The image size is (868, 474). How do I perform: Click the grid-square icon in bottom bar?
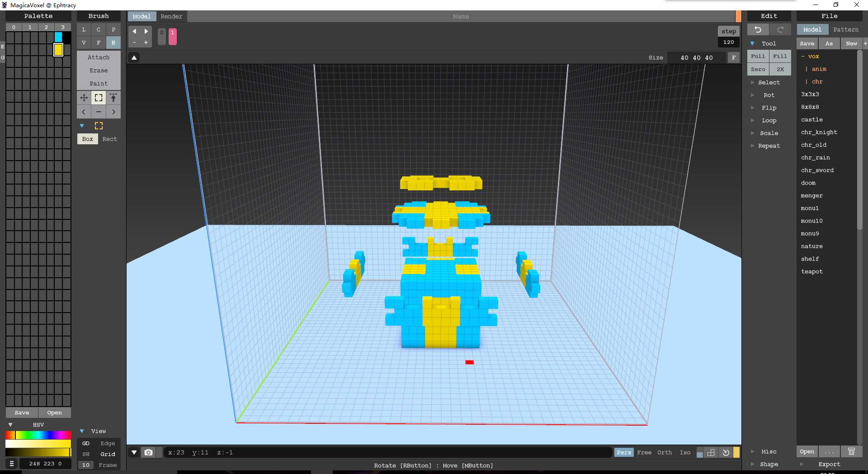coord(711,452)
